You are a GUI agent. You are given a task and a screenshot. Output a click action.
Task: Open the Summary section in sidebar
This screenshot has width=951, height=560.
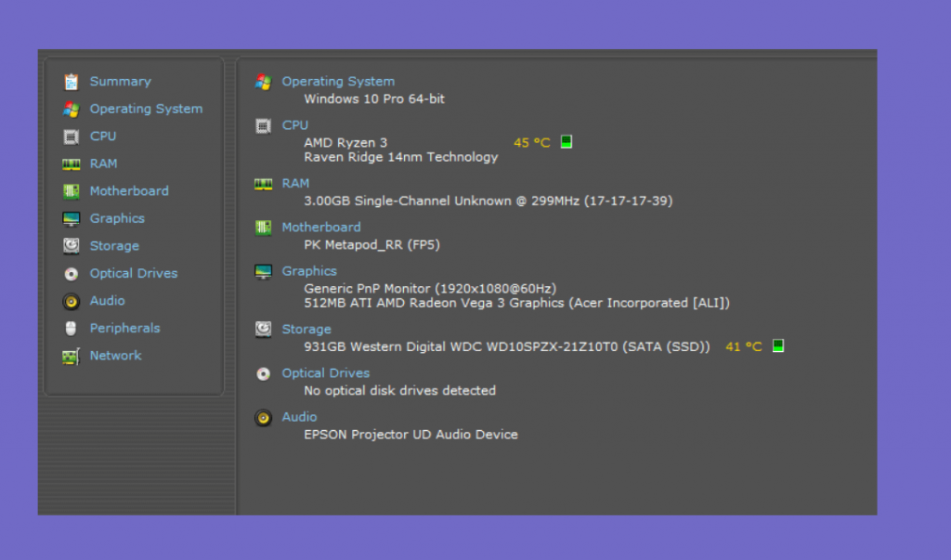click(x=121, y=82)
